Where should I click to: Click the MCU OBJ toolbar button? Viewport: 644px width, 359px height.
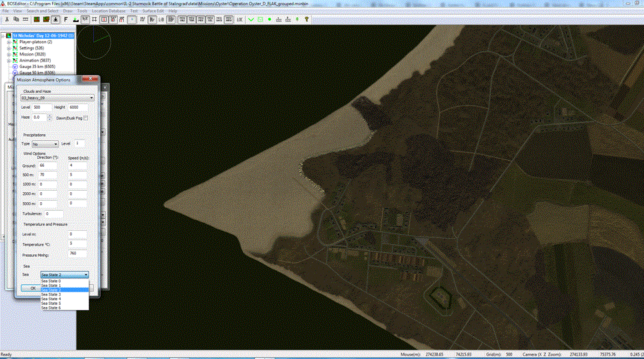tap(182, 19)
